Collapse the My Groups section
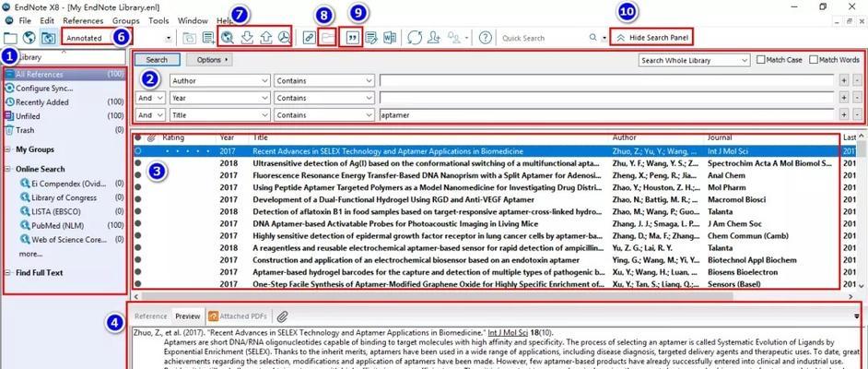Screen dimensions: 868x369 7,149
